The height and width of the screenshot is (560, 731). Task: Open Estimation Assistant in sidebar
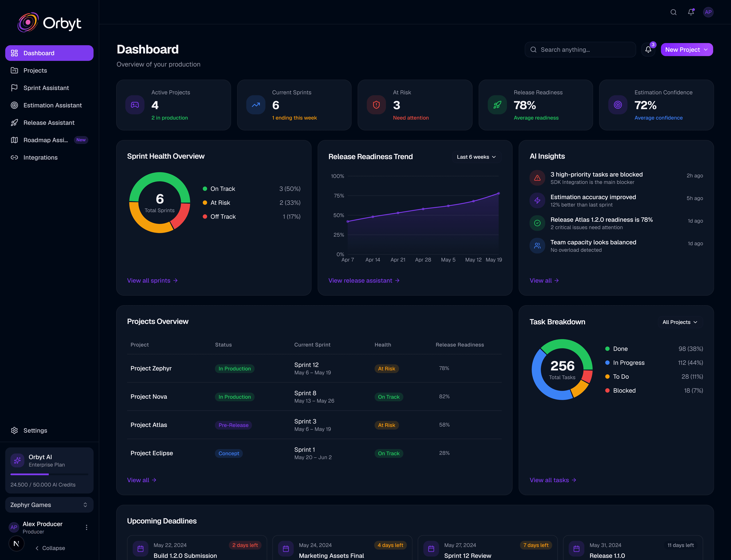click(x=49, y=105)
